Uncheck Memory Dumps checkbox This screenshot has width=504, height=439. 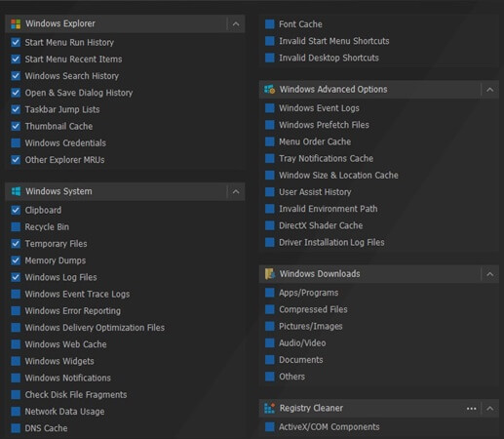pyautogui.click(x=16, y=260)
